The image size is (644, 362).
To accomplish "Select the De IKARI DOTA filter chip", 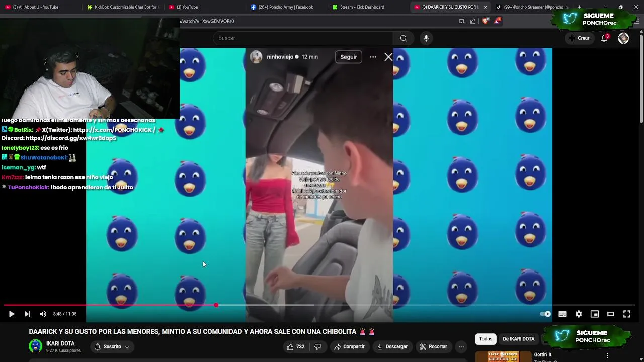I will point(518,339).
